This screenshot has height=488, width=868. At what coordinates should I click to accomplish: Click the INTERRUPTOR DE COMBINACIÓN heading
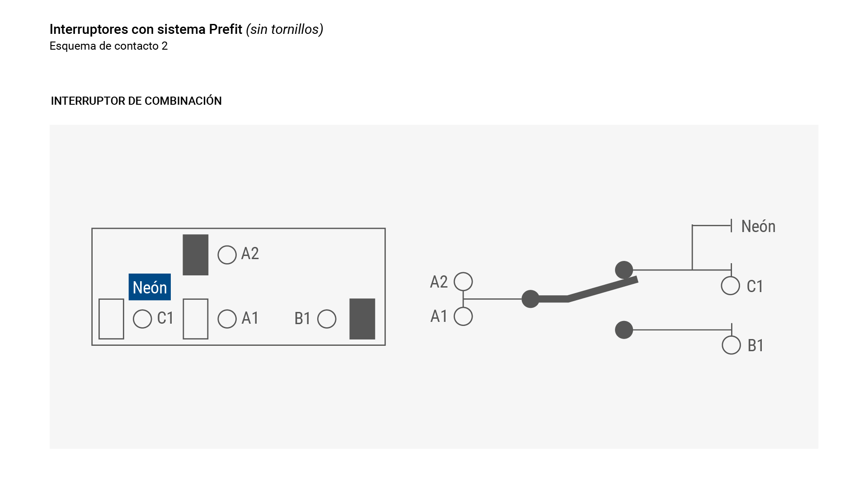(136, 101)
